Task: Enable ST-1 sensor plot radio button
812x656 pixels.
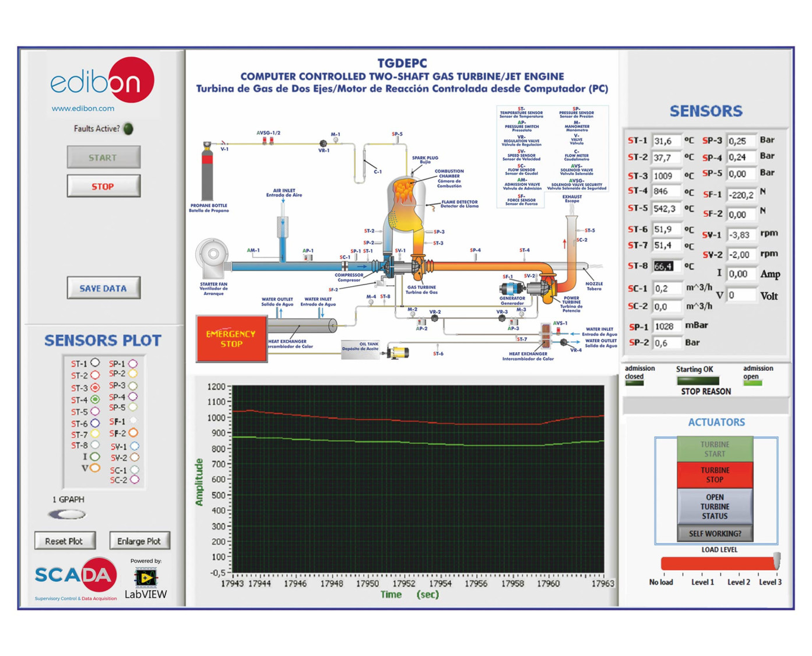Action: click(95, 363)
